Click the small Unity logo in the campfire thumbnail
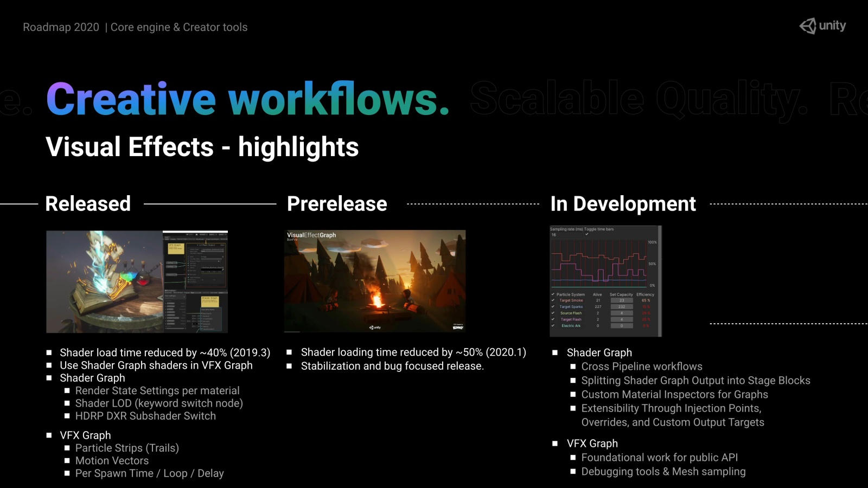Viewport: 868px width, 488px height. click(x=375, y=328)
